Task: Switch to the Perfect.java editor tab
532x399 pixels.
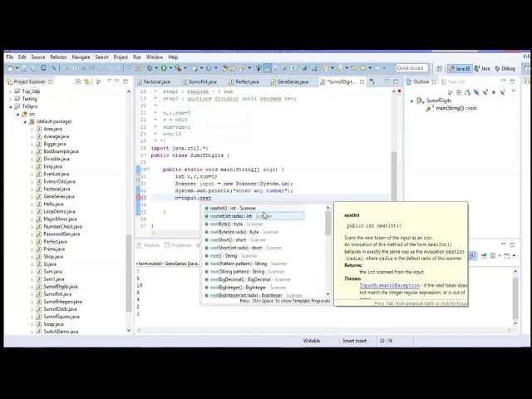Action: 244,81
